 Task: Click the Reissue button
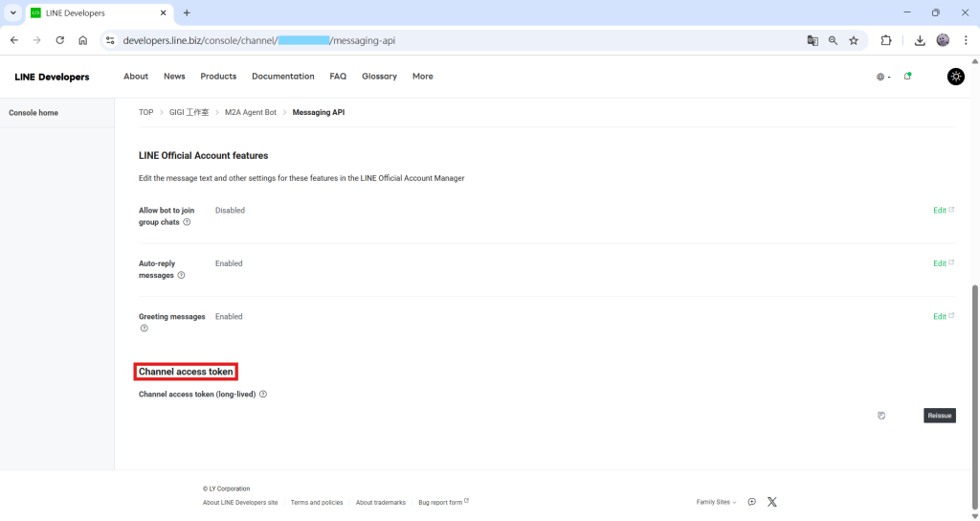coord(940,416)
